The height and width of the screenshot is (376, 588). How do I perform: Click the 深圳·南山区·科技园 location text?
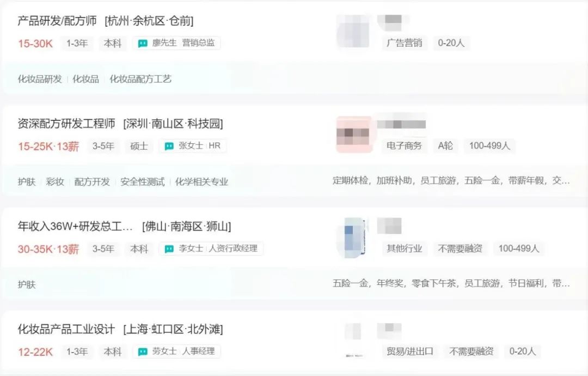(174, 124)
